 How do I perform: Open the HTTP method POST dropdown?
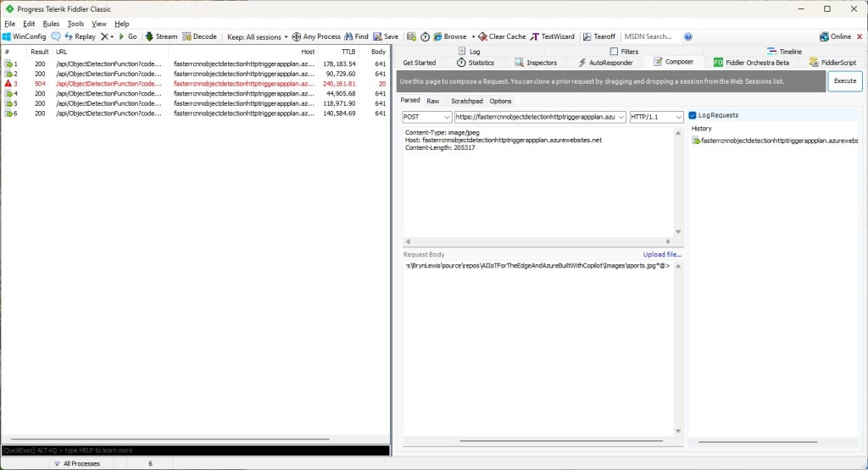(x=426, y=117)
